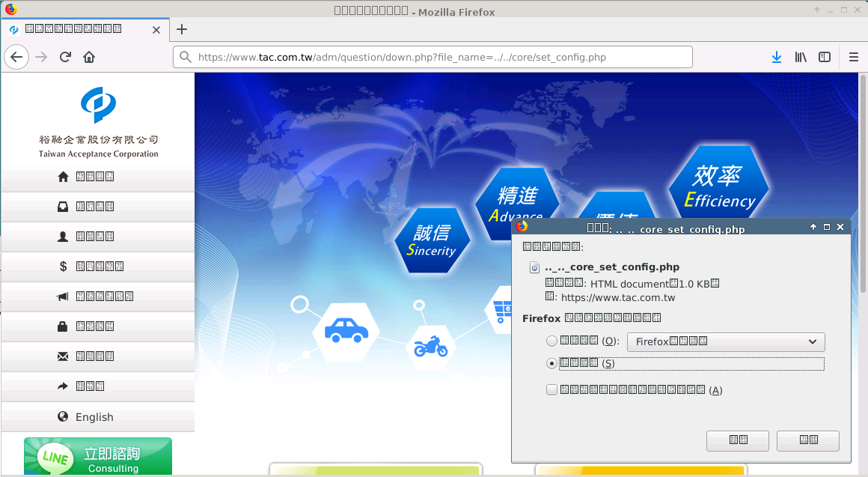Open the dollar sign sidebar item

98,267
